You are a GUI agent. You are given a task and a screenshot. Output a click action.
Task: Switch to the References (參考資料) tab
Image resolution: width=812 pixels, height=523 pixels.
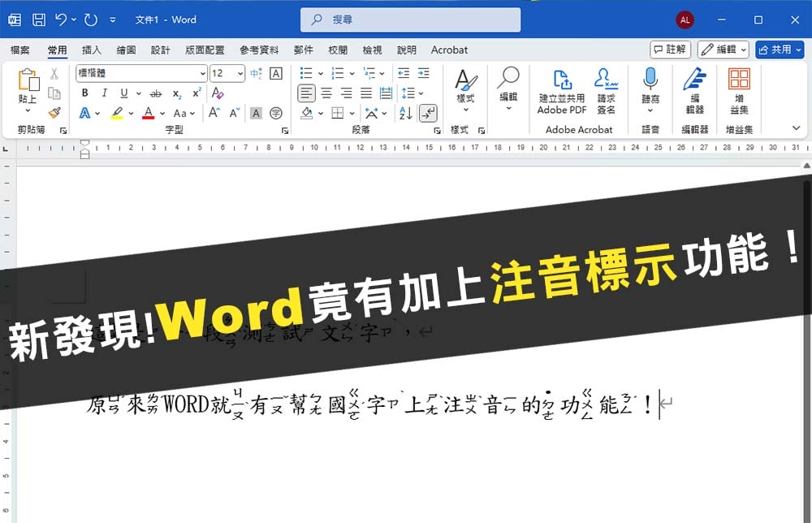point(259,50)
